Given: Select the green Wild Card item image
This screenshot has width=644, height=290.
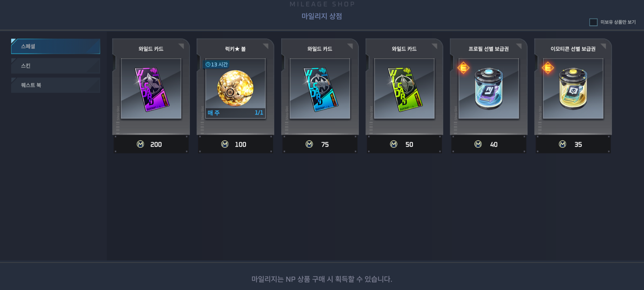Looking at the screenshot, I should (x=404, y=88).
